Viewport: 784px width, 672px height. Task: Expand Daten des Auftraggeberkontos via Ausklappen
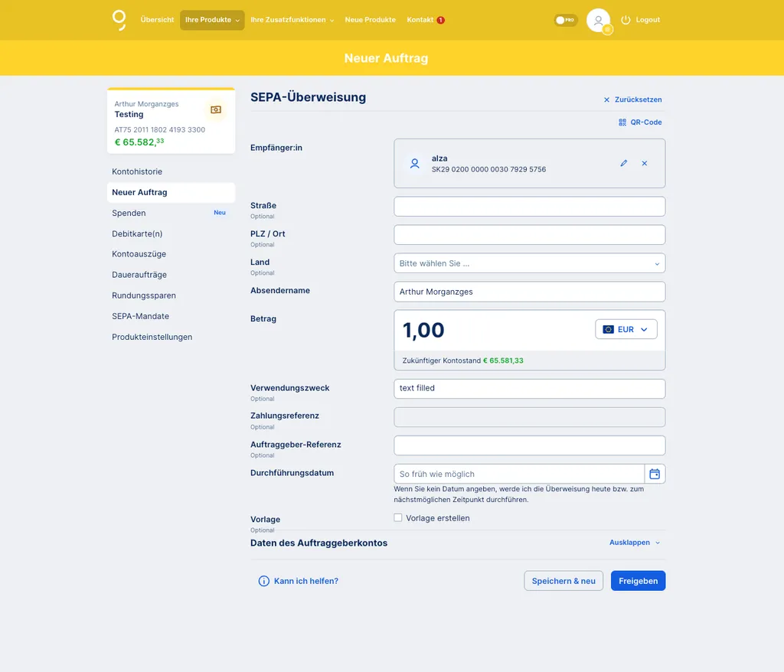click(635, 543)
